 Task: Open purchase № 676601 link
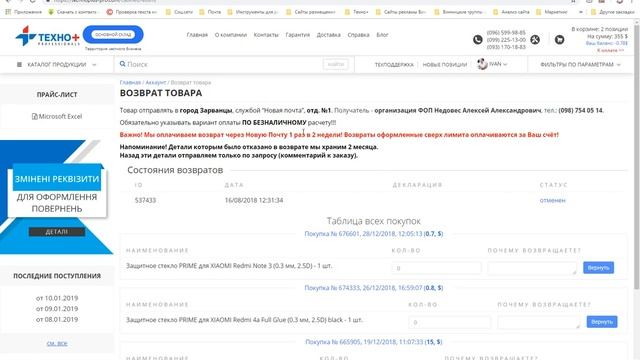[373, 234]
